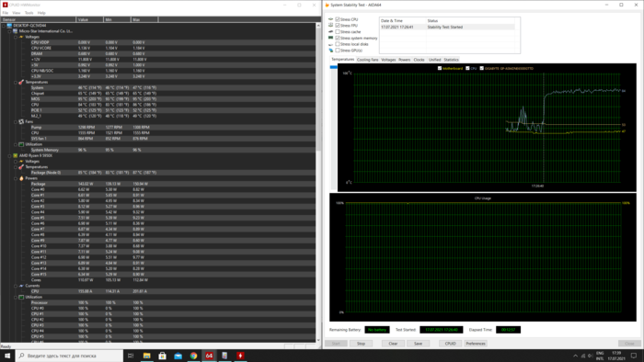Collapse the DESKTOP root tree node
Screen dimensions: 644x362
click(4, 26)
